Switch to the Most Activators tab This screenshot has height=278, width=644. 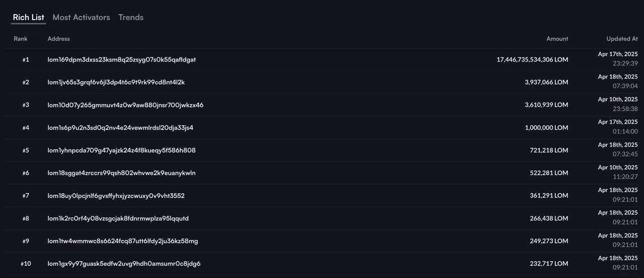point(81,17)
